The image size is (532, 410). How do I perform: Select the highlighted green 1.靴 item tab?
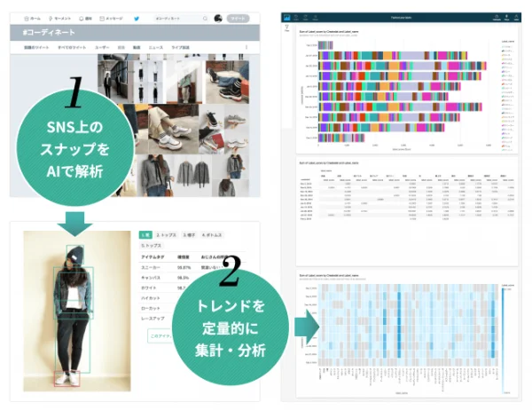pyautogui.click(x=145, y=234)
